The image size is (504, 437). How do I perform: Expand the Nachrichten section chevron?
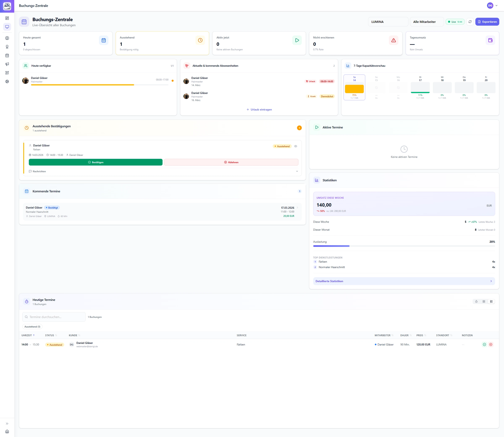click(x=297, y=171)
